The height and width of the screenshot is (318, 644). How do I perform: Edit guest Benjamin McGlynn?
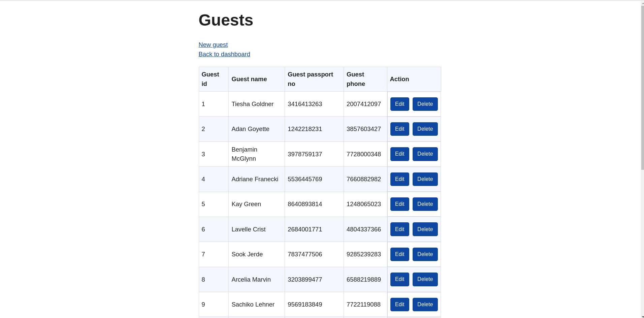tap(399, 154)
